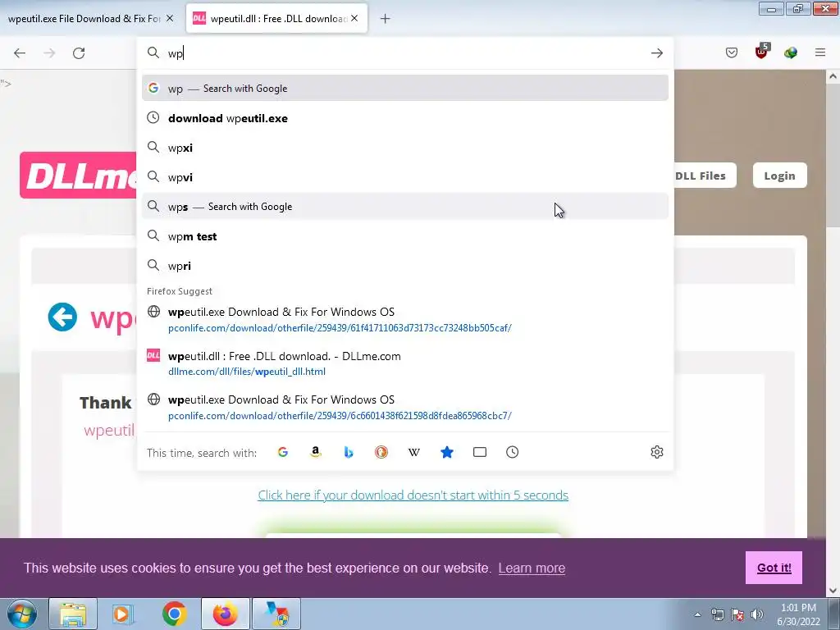Open the Windows Start menu
Screen dimensions: 840x630
coord(21,614)
